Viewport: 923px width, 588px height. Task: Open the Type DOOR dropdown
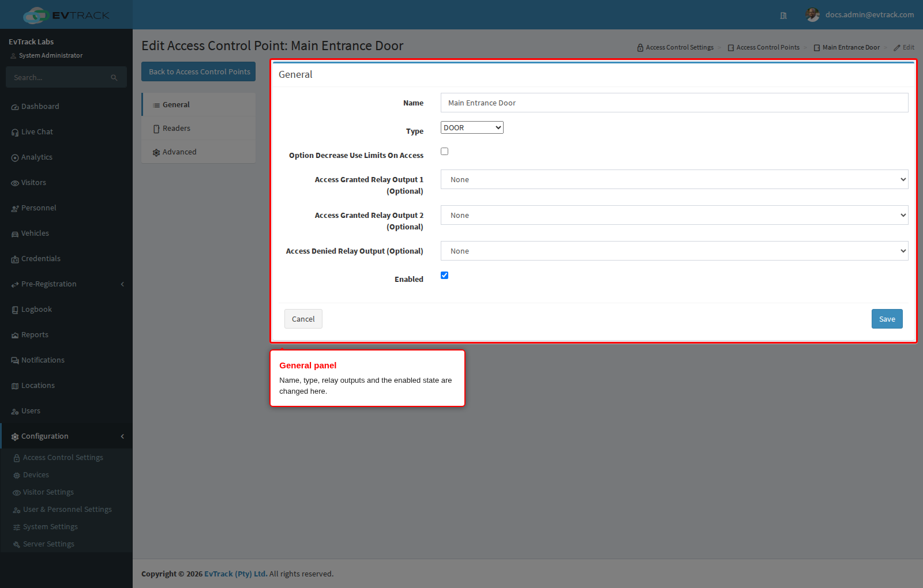[x=472, y=127]
